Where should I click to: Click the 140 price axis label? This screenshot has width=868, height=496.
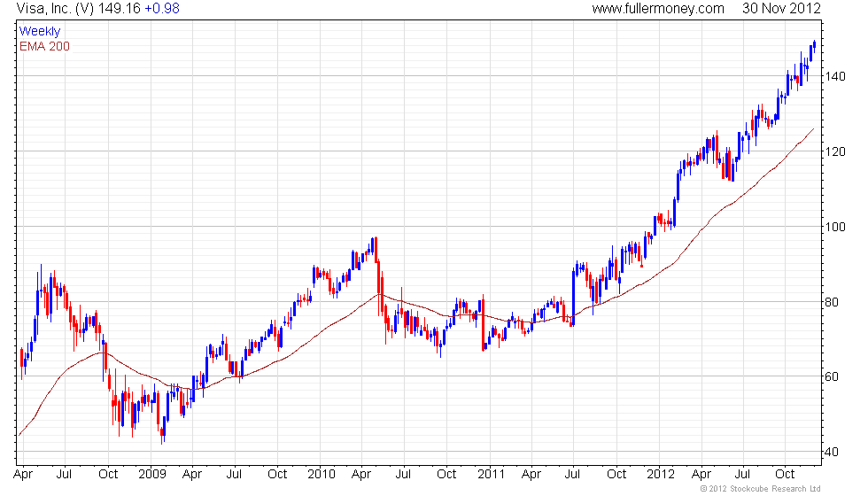tap(834, 76)
